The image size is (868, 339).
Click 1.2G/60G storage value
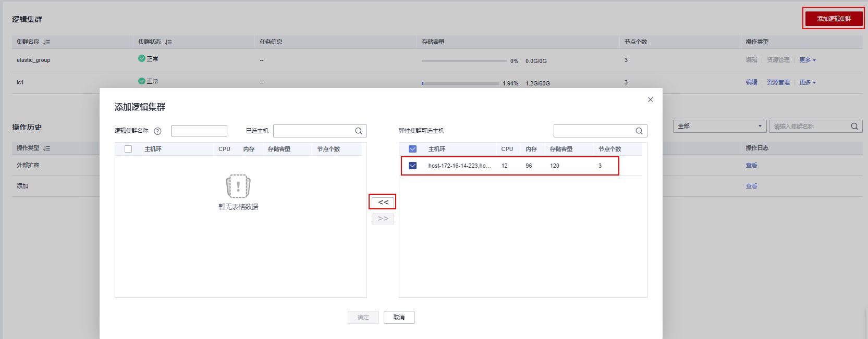[x=537, y=83]
